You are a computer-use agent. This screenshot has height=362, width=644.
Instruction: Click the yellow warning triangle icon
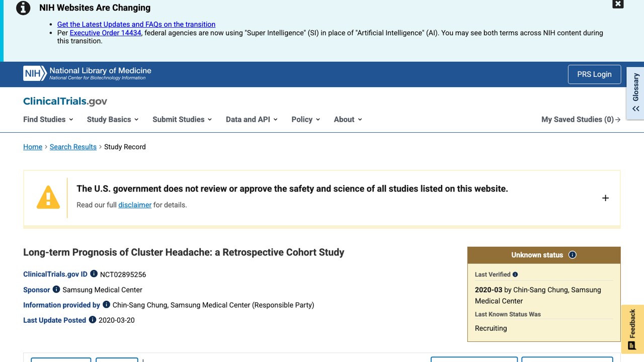(48, 197)
